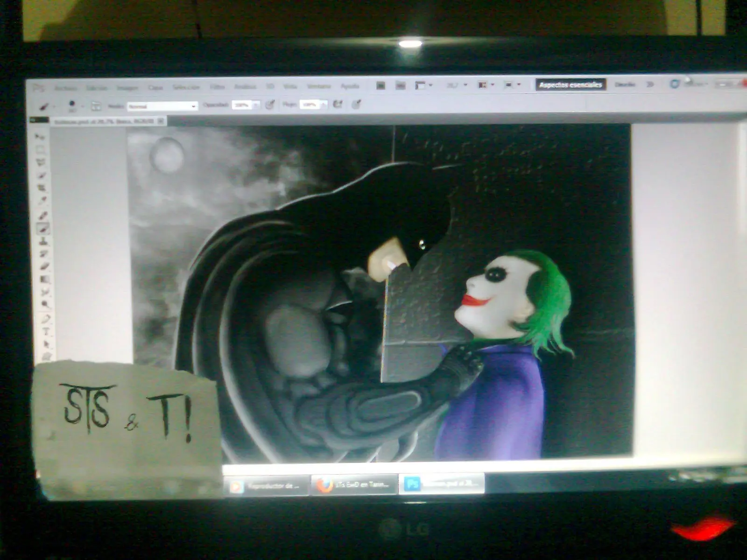Viewport: 747px width, 560px height.
Task: Open the Filtro menu
Action: 218,87
